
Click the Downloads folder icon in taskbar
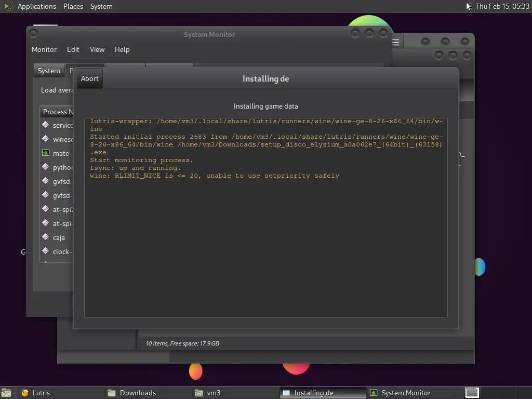[x=112, y=393]
